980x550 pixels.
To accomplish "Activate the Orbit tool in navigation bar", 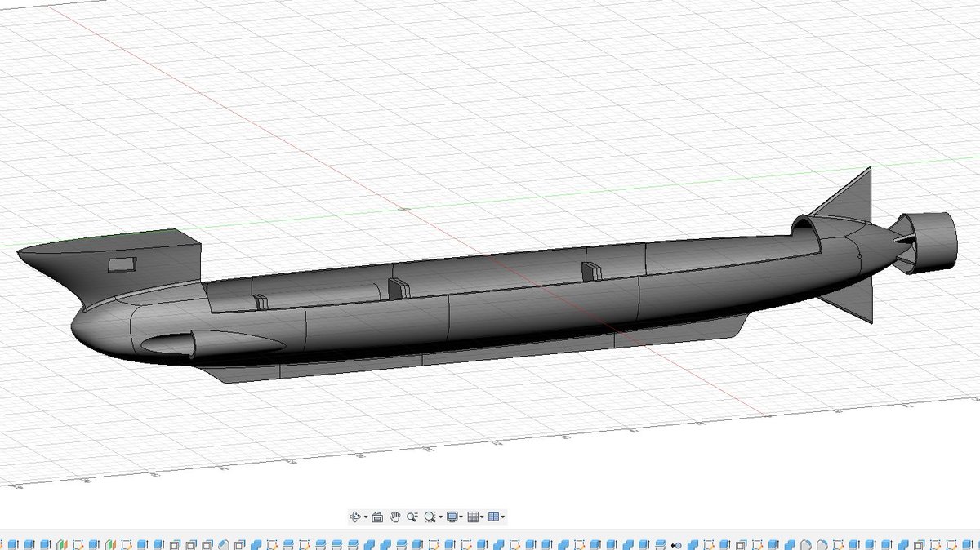I will point(355,517).
